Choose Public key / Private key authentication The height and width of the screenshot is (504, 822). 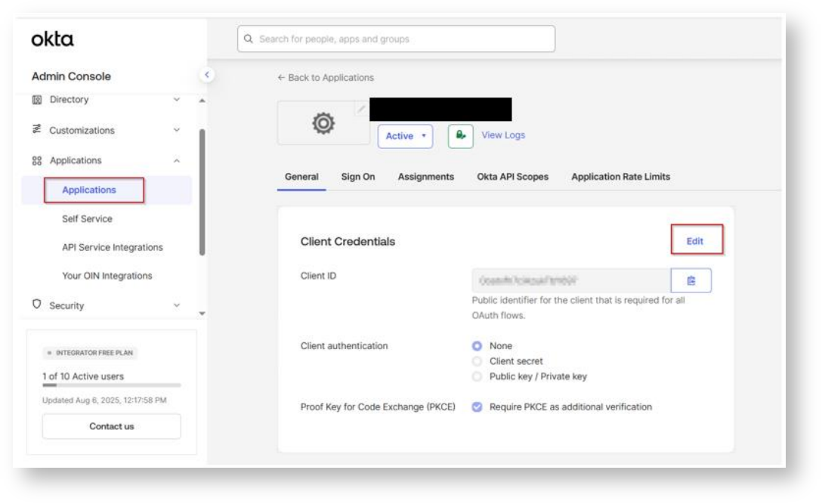[477, 376]
